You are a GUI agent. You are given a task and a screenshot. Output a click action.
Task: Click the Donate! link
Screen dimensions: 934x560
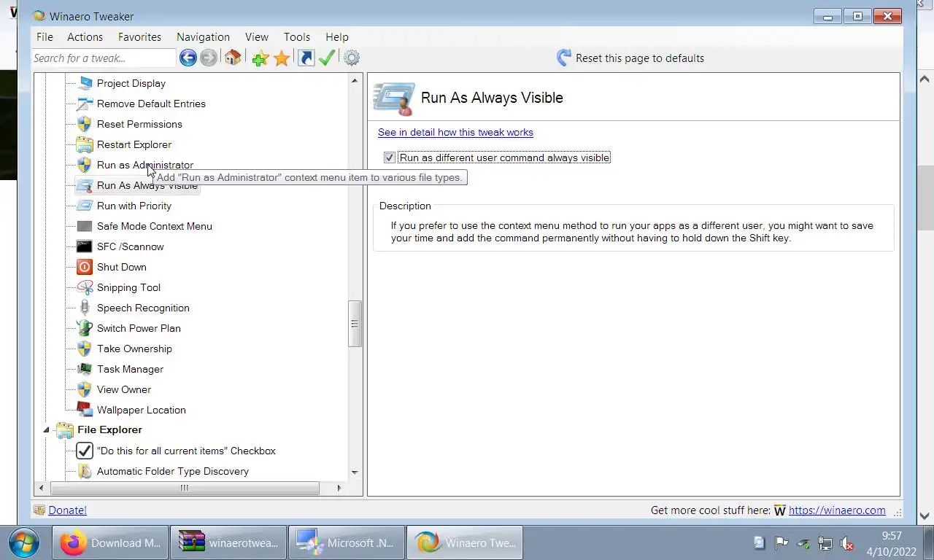click(67, 510)
